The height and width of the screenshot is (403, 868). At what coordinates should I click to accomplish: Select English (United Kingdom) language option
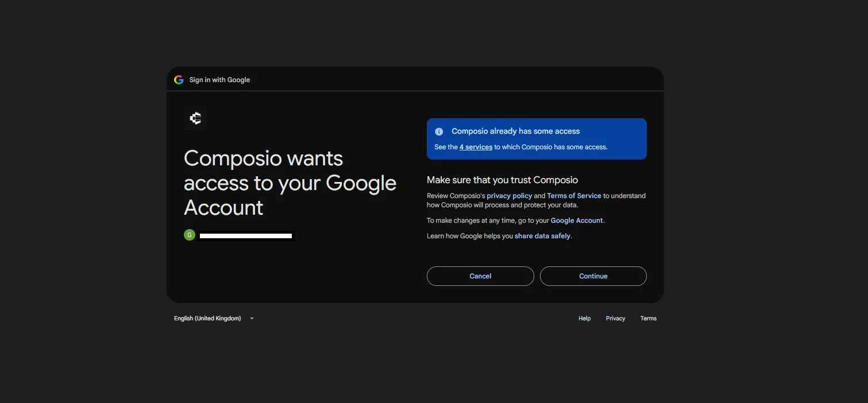pyautogui.click(x=207, y=319)
